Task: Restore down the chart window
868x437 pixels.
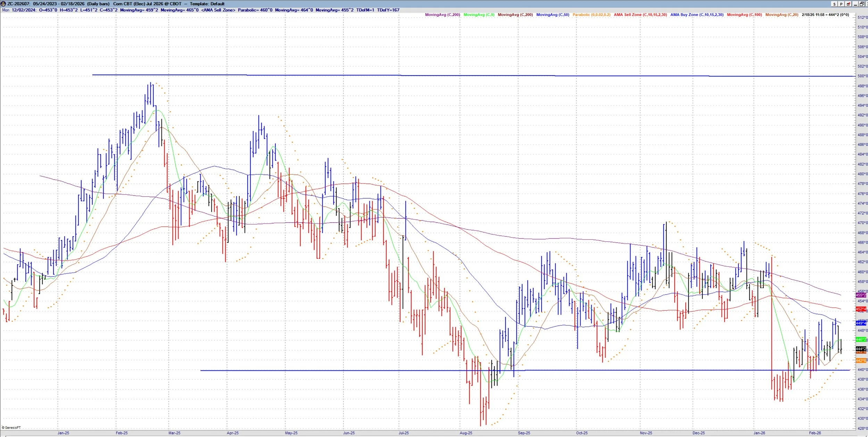Action: [x=862, y=4]
